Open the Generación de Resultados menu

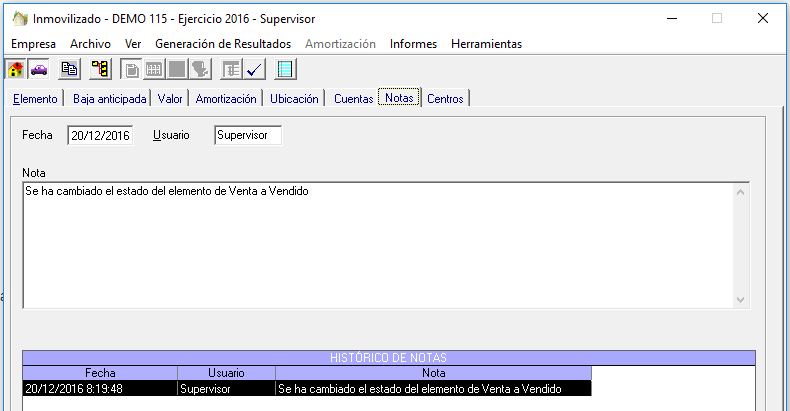click(223, 44)
